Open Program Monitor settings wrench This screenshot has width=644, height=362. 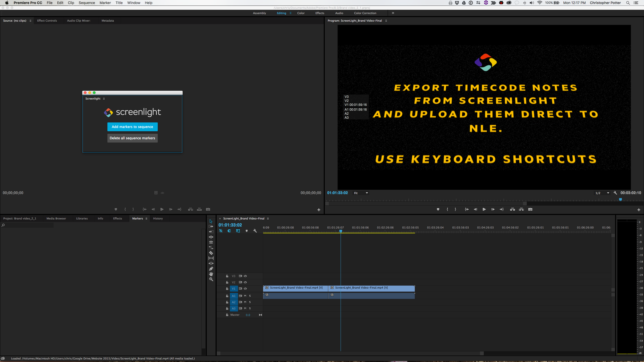(x=615, y=193)
